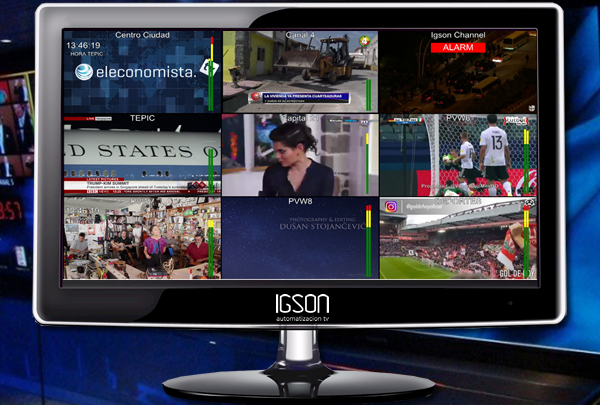Click the Canal 4 audio level meter
The image size is (600, 405).
(368, 95)
